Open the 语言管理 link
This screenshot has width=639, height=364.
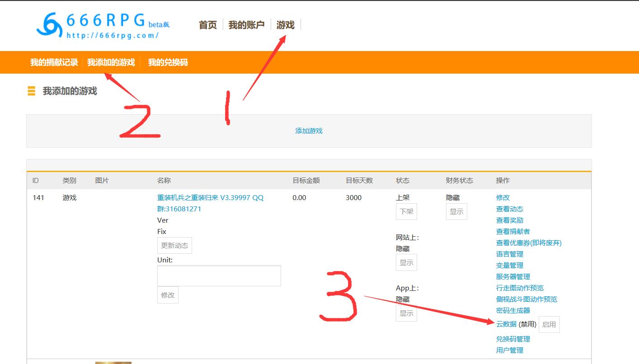pyautogui.click(x=510, y=254)
